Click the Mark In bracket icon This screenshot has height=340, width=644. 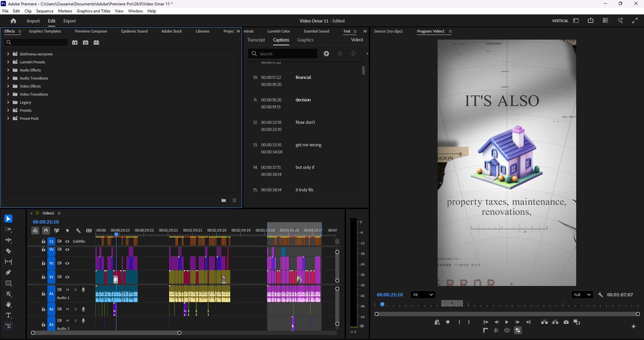pos(459,322)
